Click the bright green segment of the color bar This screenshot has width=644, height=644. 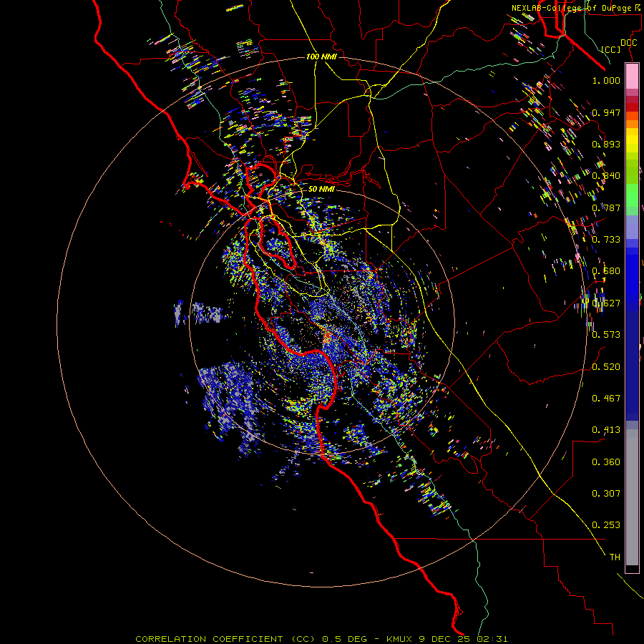632,195
